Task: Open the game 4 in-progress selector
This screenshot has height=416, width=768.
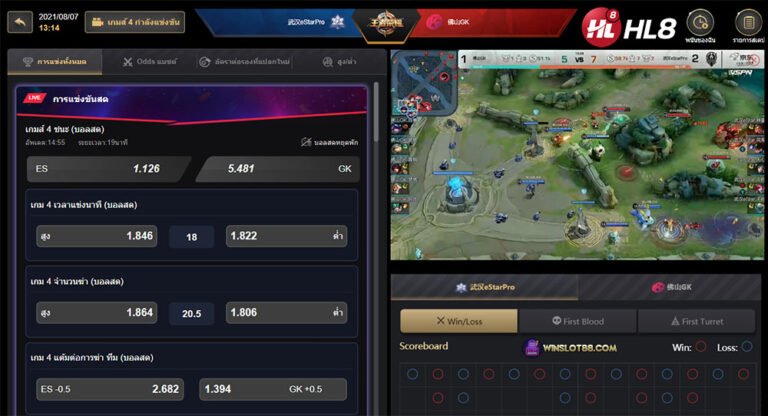Action: pyautogui.click(x=135, y=22)
